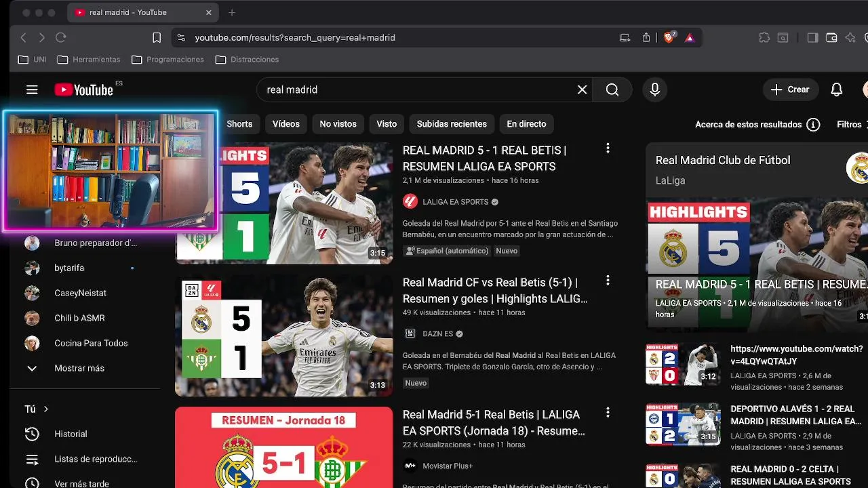The height and width of the screenshot is (488, 868).
Task: Click the Movistar Plus+ channel logo
Action: [x=410, y=466]
